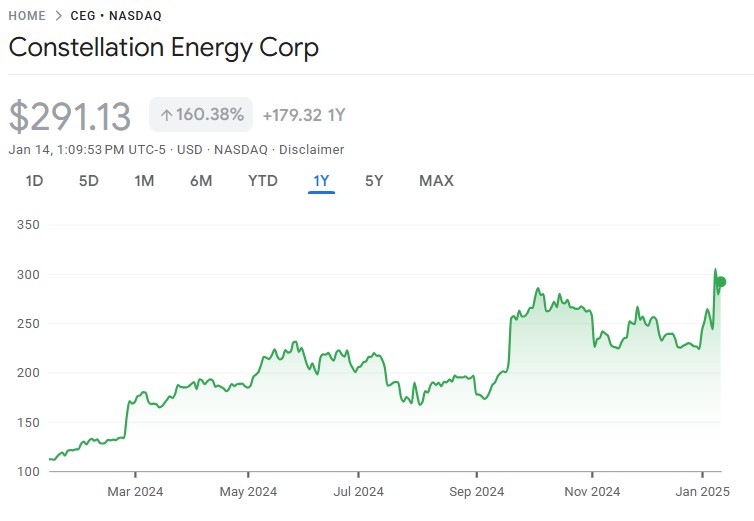The image size is (754, 521).
Task: Switch the chart to 5Y
Action: (374, 181)
